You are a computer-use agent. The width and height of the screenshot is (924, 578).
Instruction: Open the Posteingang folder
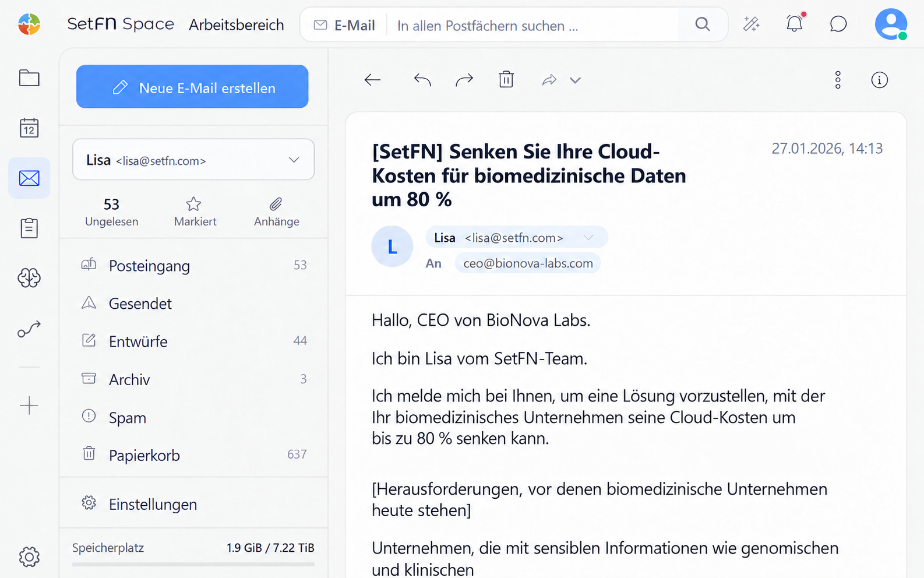[193, 266]
